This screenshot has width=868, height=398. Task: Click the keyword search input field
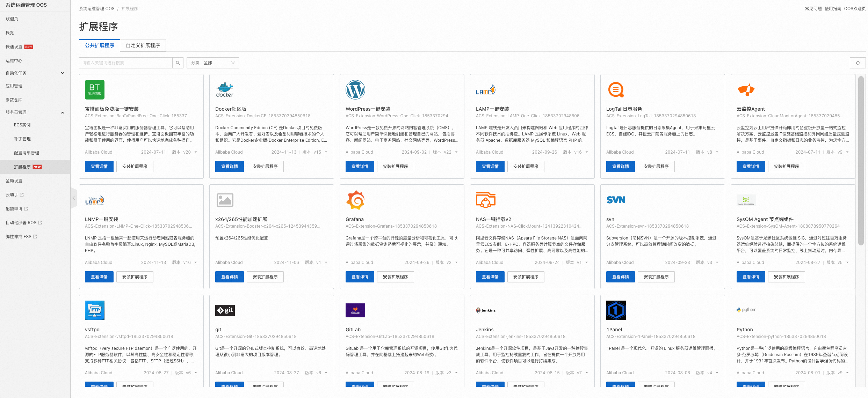pyautogui.click(x=126, y=63)
